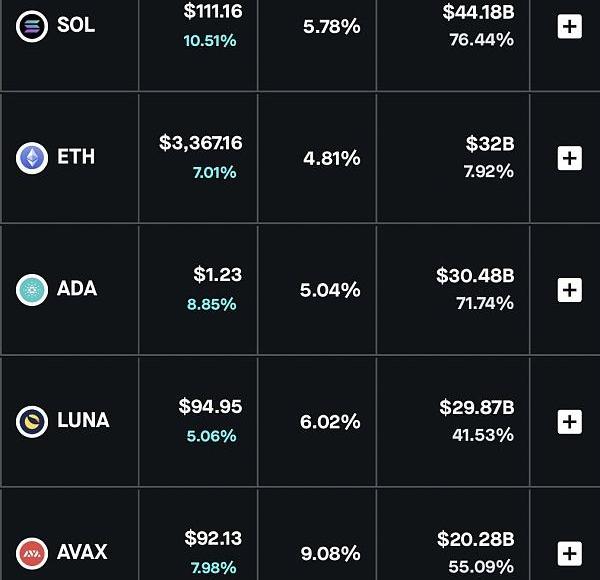Click ADA's 5.04% percentage cell
The image size is (600, 580).
click(x=330, y=290)
